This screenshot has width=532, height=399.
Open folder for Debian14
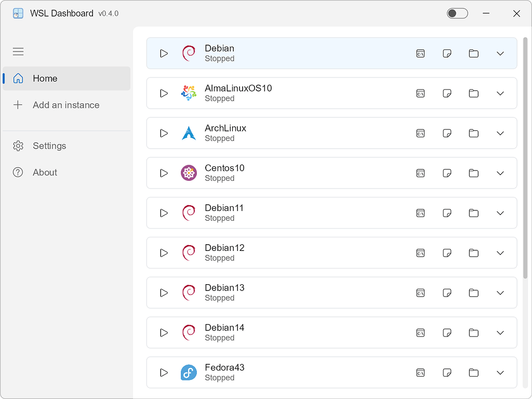pos(474,332)
